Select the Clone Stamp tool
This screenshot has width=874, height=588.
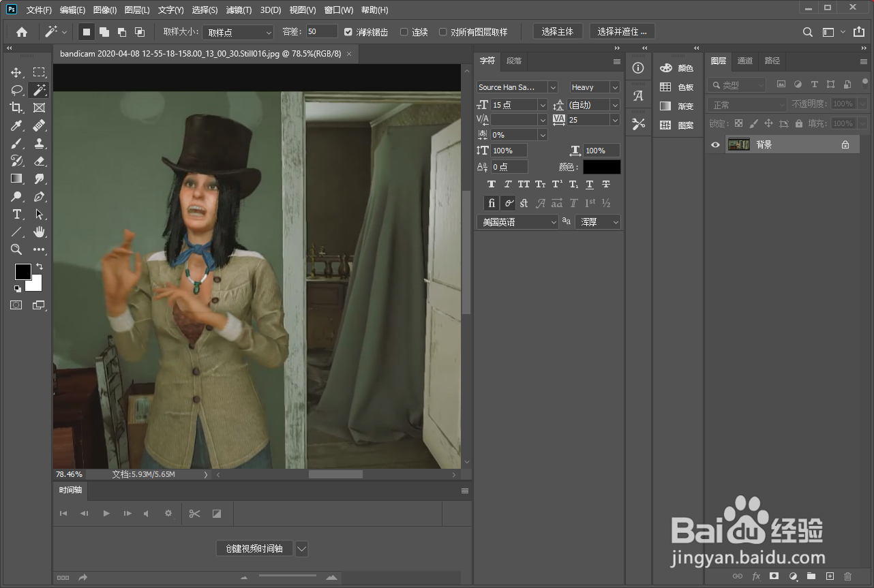click(x=39, y=143)
